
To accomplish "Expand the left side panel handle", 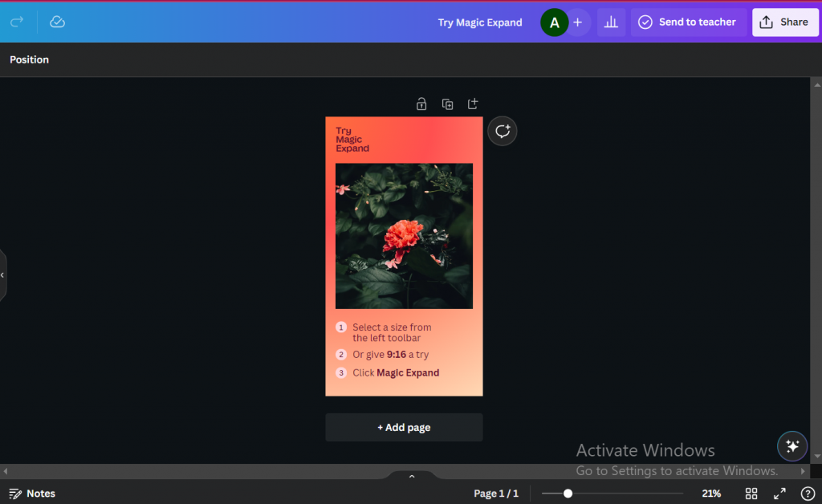I will 2,275.
